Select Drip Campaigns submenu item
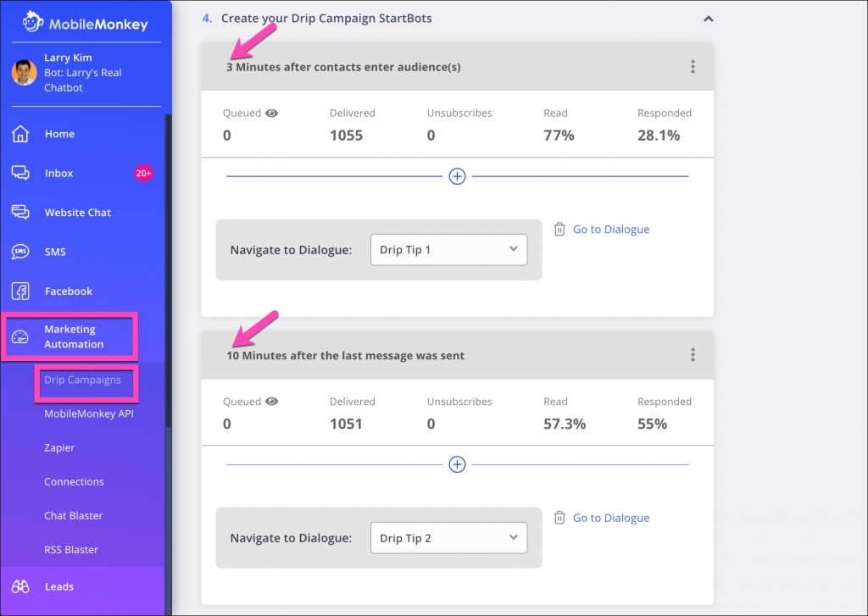This screenshot has height=616, width=868. [x=82, y=380]
